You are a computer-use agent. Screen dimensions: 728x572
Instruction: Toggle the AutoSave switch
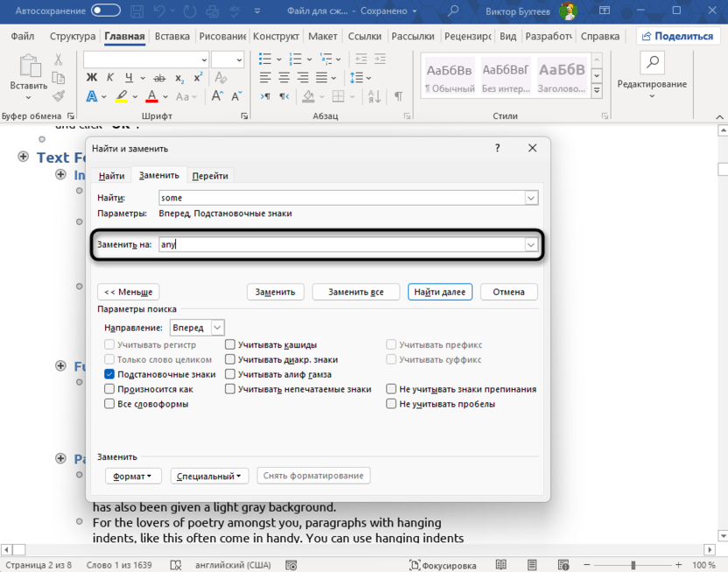tap(105, 11)
